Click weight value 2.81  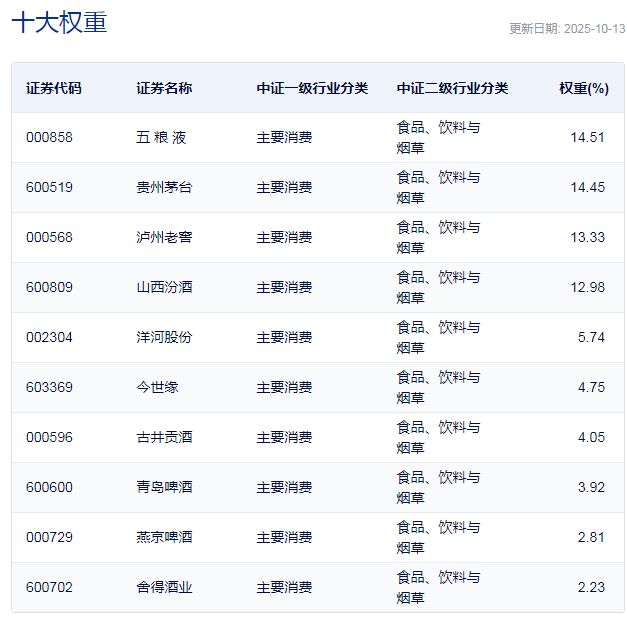pos(591,537)
